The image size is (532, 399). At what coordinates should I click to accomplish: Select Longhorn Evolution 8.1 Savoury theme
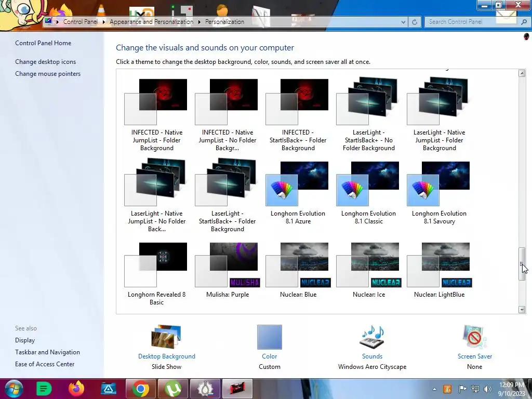(x=439, y=193)
